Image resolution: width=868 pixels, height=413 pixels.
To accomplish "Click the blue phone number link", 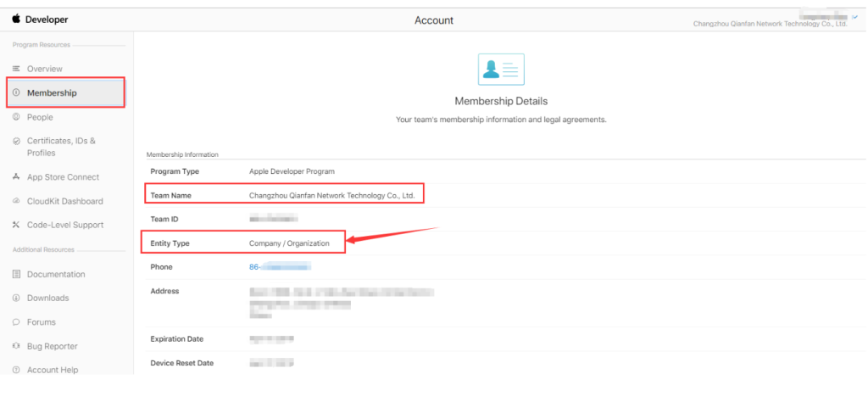I will [280, 267].
